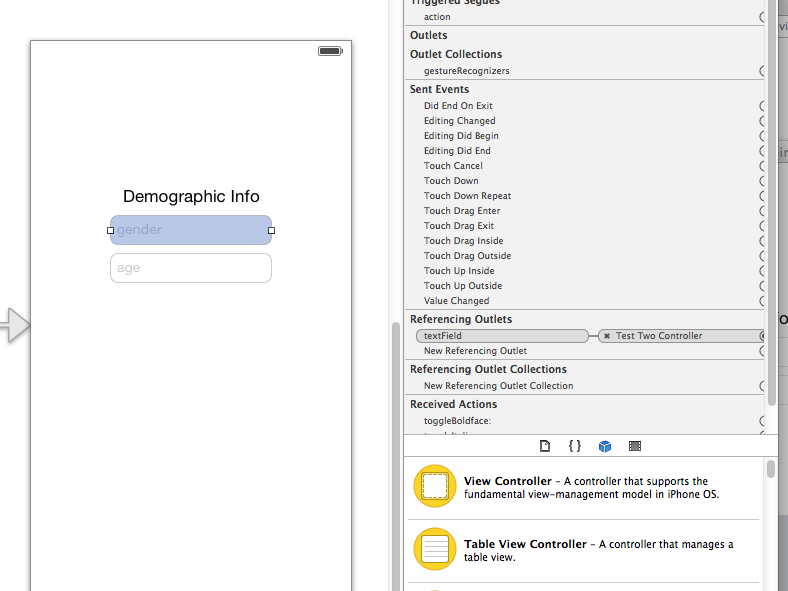Select the Table View Controller yellow icon
Viewport: 788px width, 591px height.
435,549
